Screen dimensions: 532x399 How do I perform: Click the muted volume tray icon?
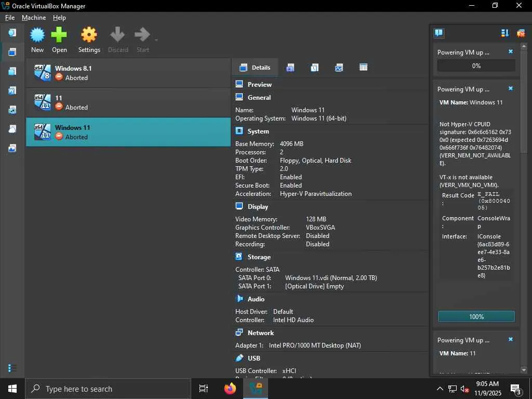point(464,389)
